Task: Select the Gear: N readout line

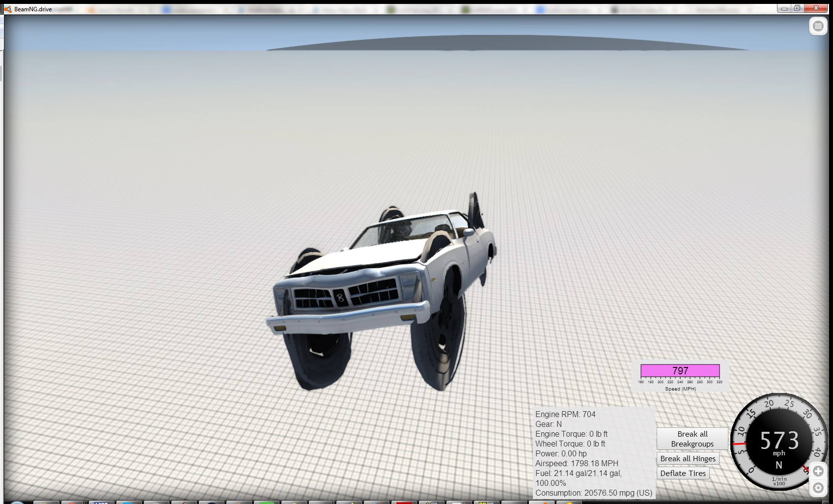Action: [549, 424]
